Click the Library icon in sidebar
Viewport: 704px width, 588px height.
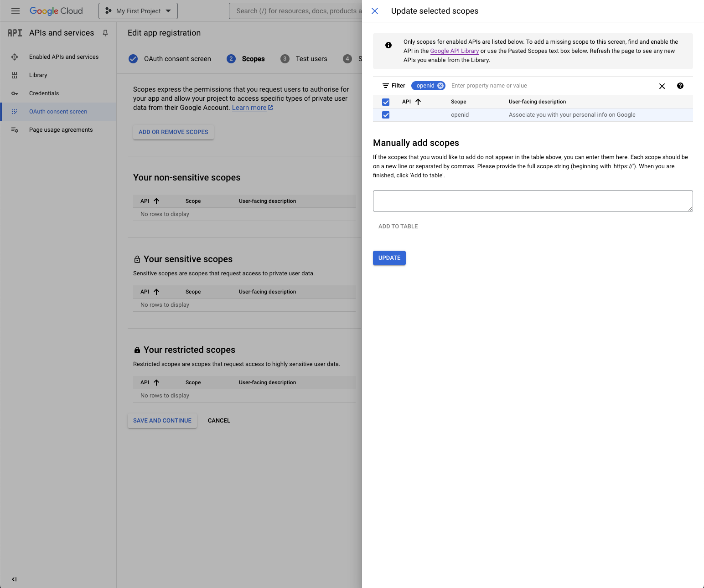(15, 75)
